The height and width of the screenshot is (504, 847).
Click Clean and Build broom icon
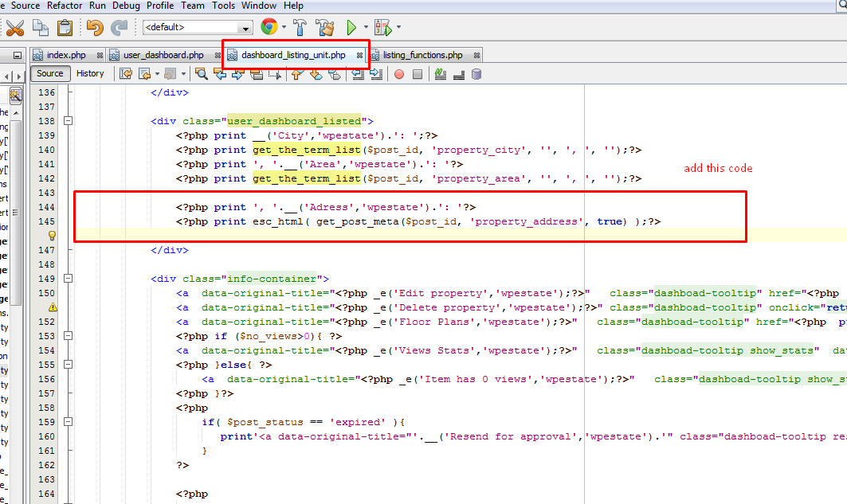pyautogui.click(x=324, y=28)
